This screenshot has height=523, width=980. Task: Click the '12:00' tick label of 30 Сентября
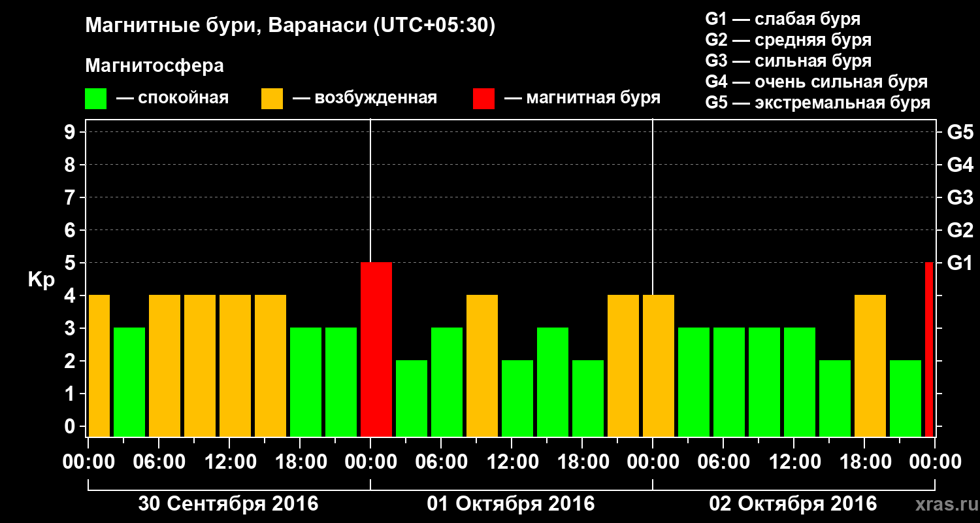[x=229, y=462]
